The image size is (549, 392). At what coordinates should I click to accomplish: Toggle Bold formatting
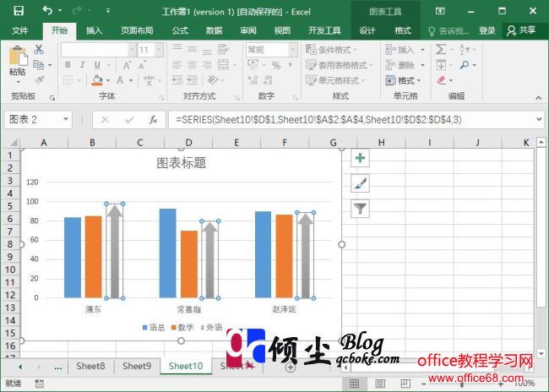click(68, 65)
